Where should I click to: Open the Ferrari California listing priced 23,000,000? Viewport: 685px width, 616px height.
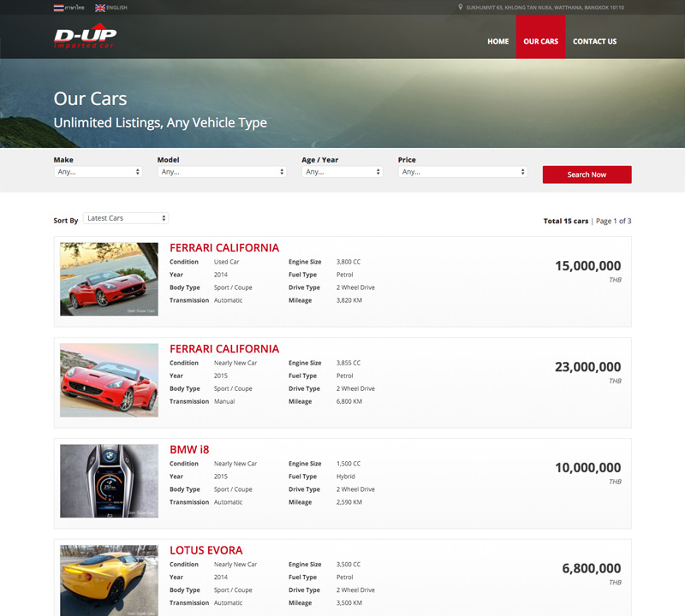tap(224, 349)
